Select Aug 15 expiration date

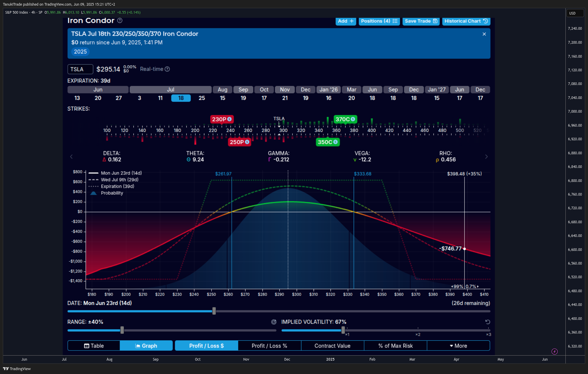coord(222,98)
